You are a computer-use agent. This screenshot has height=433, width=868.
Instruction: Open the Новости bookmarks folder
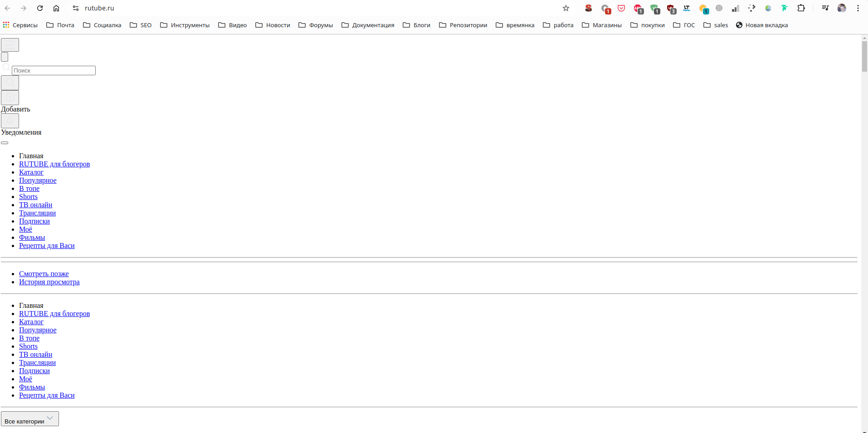pyautogui.click(x=273, y=25)
